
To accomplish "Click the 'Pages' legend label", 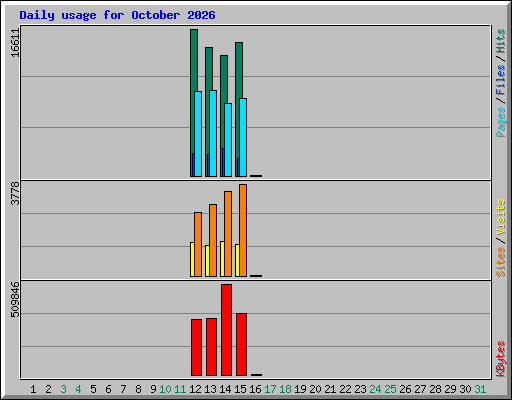I will point(501,122).
